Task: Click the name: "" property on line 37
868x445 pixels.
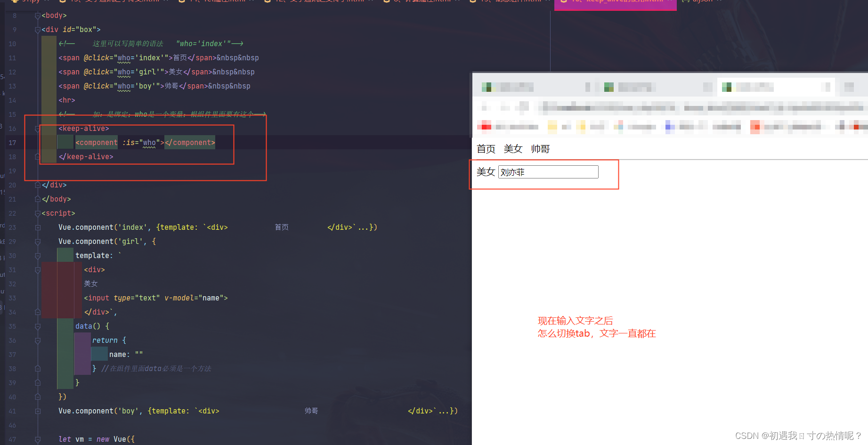Action: click(126, 355)
